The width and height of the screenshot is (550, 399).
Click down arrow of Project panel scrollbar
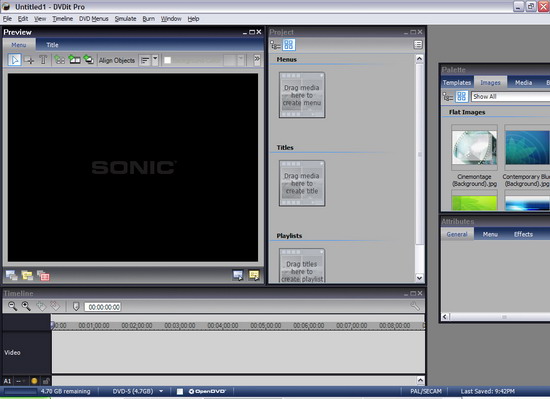tap(420, 278)
